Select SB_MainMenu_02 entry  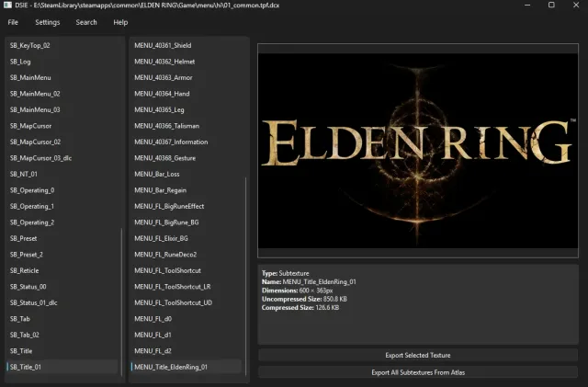(x=62, y=94)
